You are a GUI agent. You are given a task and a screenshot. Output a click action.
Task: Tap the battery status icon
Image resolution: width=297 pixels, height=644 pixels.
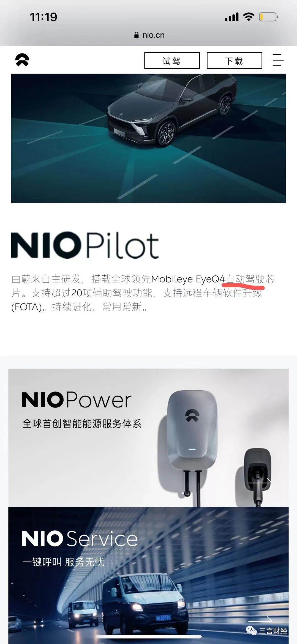268,17
